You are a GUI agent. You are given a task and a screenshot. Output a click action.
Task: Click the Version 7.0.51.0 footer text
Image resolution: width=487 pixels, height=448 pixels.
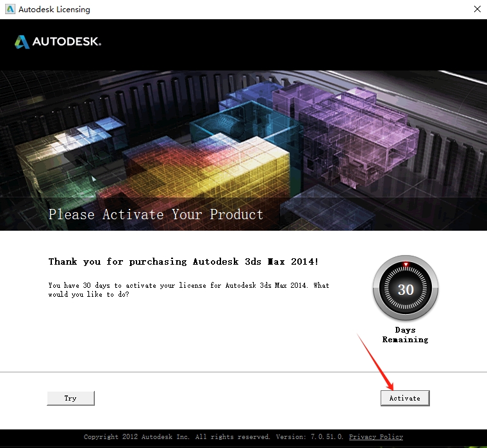coord(310,437)
